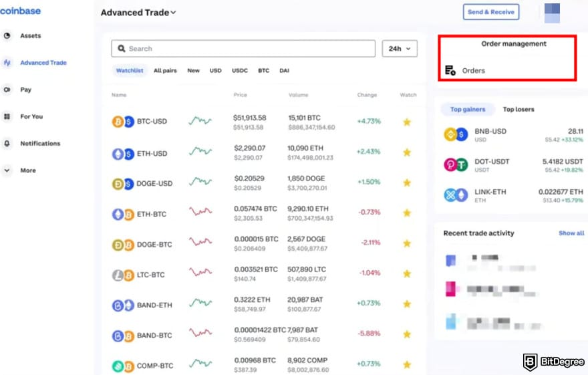Image resolution: width=588 pixels, height=375 pixels.
Task: Switch to the Watchlist tab
Action: [130, 70]
